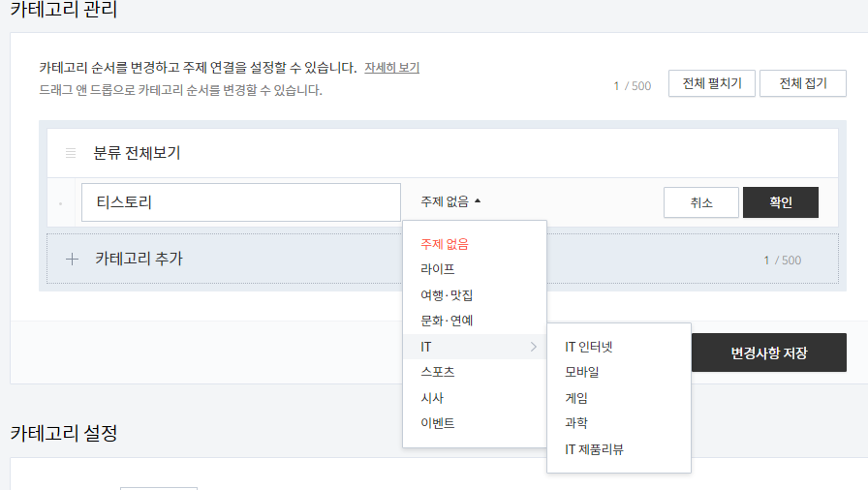This screenshot has width=868, height=490.
Task: Click the 드래그 앤 드롭 hint text
Action: pyautogui.click(x=180, y=90)
